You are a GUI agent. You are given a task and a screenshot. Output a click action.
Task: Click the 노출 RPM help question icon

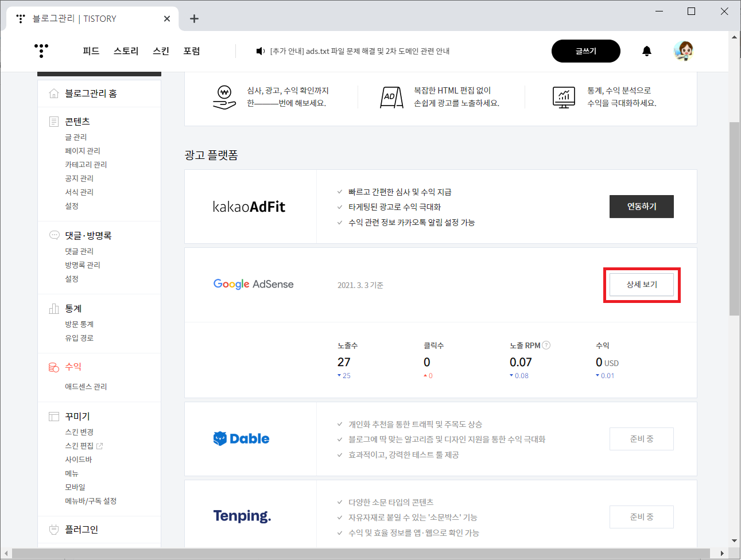tap(546, 345)
